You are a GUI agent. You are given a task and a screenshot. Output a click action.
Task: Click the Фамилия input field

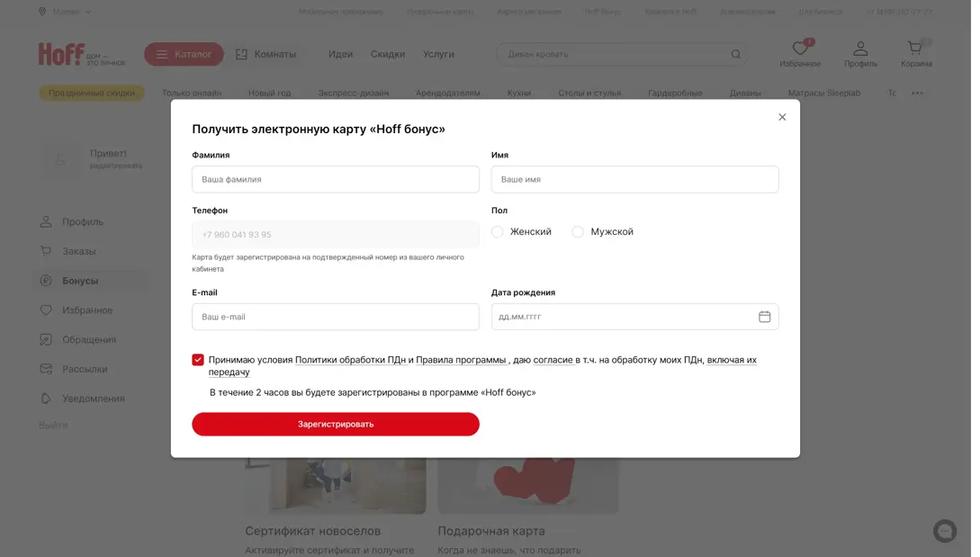pyautogui.click(x=335, y=179)
